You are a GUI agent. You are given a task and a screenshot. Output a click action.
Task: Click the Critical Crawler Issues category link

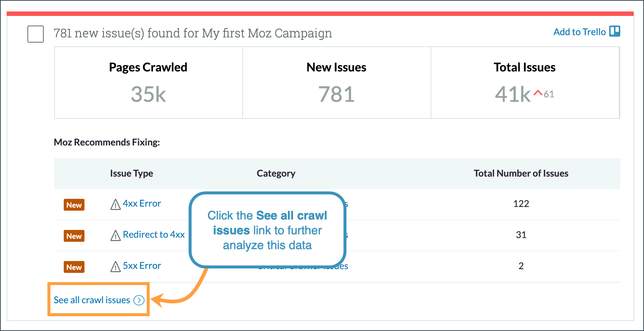pos(302,266)
